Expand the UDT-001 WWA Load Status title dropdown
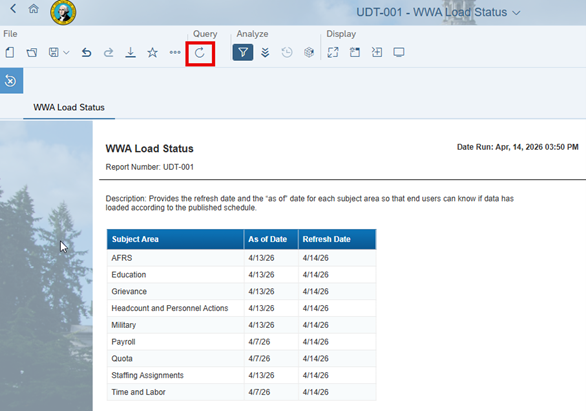Viewport: 586px width, 411px height. [516, 13]
